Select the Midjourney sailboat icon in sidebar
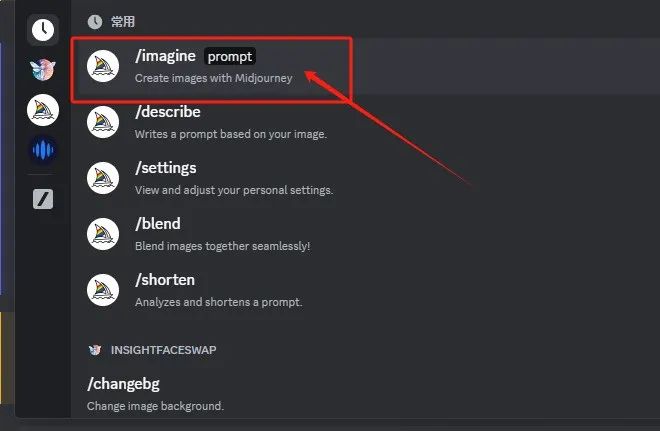 pyautogui.click(x=43, y=110)
